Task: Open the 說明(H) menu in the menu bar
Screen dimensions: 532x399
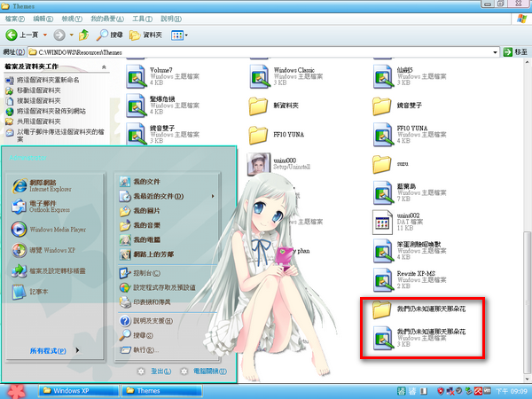Action: tap(171, 19)
